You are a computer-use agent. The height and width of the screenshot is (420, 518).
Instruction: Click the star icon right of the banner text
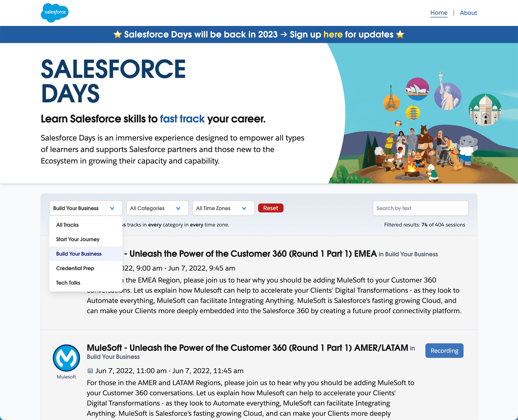click(x=400, y=35)
